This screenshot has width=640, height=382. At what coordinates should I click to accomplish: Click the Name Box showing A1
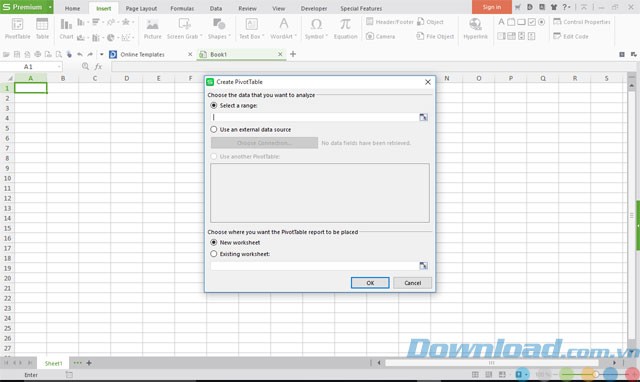click(28, 67)
